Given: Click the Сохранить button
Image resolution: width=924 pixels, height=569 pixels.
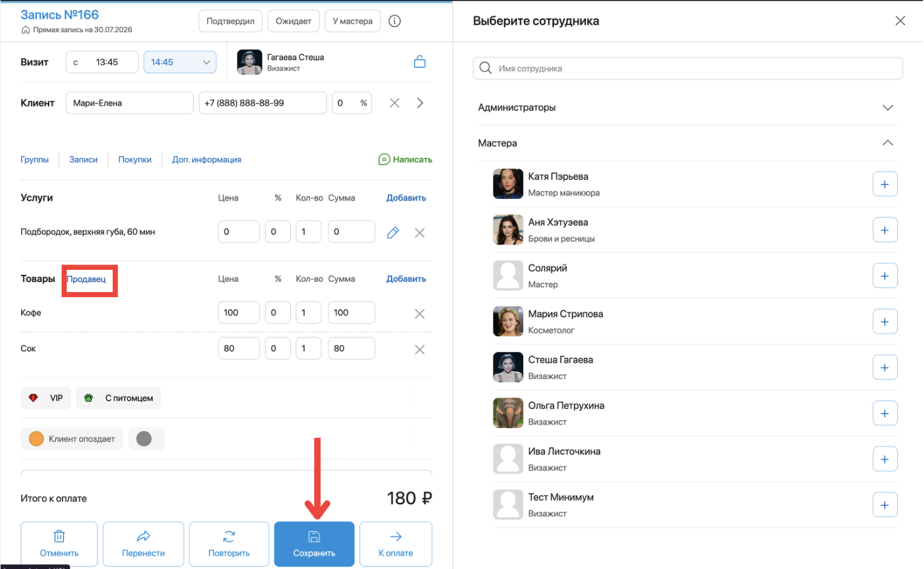Looking at the screenshot, I should (x=314, y=544).
